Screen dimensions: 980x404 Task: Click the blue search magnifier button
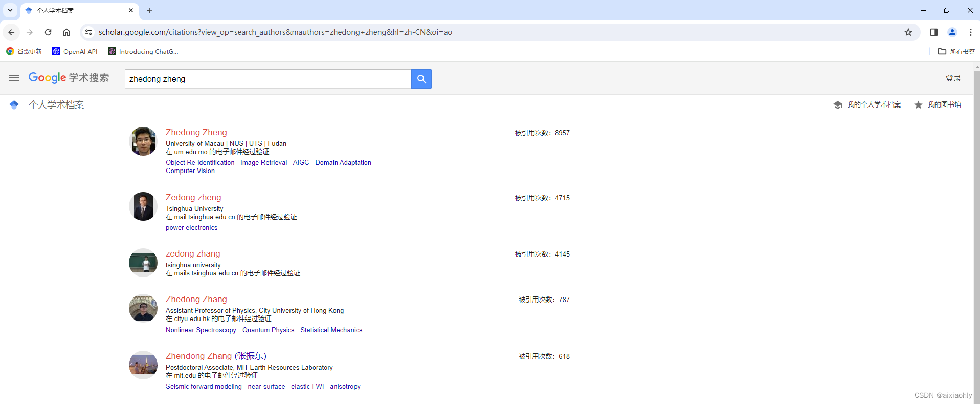click(421, 79)
